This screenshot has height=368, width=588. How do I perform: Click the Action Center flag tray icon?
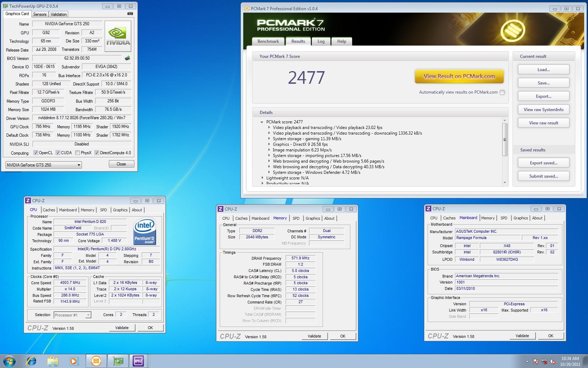[536, 361]
